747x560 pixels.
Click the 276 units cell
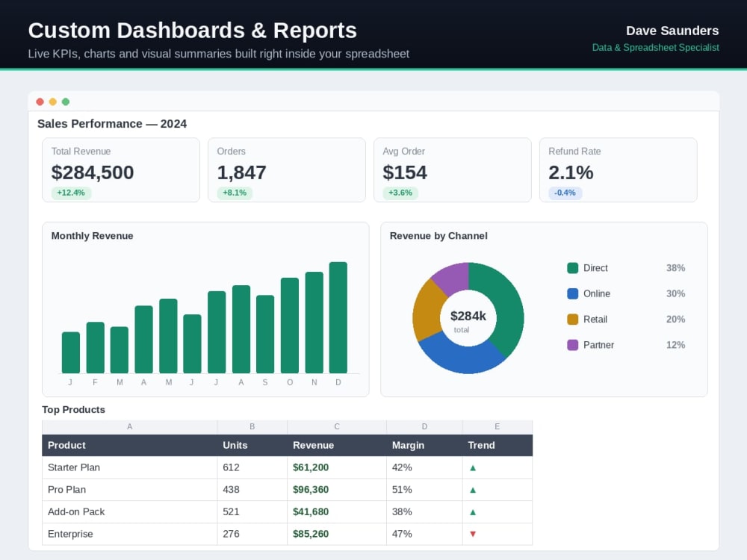click(x=252, y=534)
